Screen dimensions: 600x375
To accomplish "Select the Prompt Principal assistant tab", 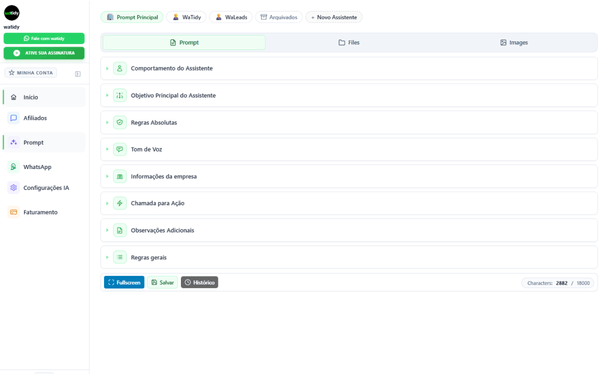I will pyautogui.click(x=132, y=17).
